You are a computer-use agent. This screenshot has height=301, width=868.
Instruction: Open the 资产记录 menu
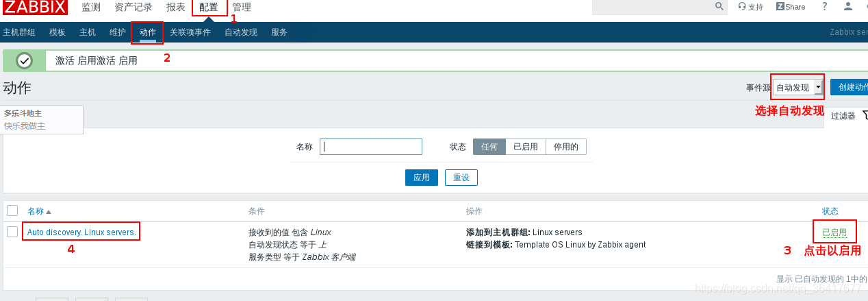coord(133,8)
